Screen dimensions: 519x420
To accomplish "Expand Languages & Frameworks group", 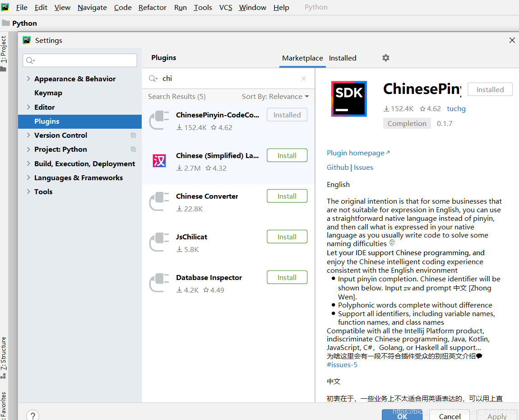I will tap(28, 177).
